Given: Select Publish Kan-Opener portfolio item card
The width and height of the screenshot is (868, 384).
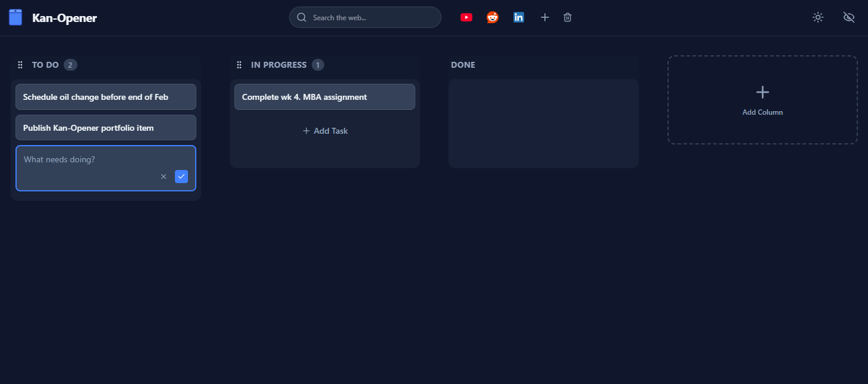Looking at the screenshot, I should pyautogui.click(x=105, y=128).
